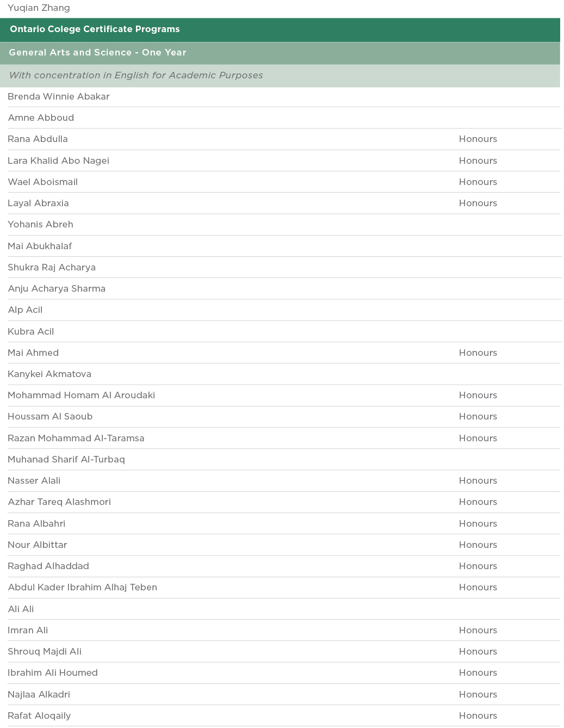
Task: Select the Brenda Winnie Abakar row
Action: click(x=59, y=97)
